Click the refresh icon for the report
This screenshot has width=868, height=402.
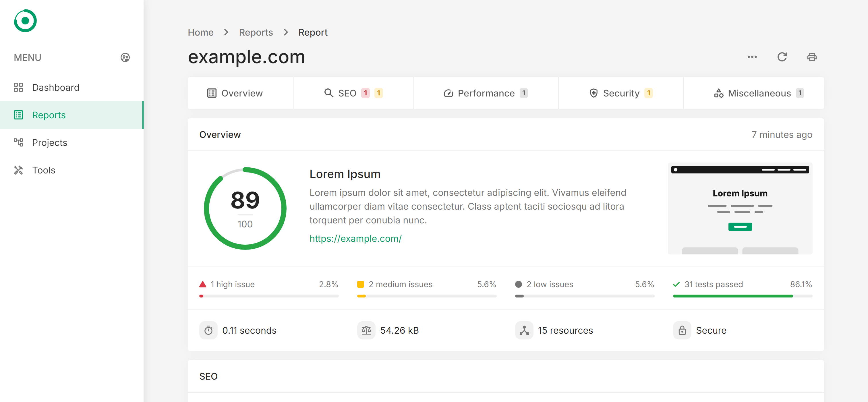coord(782,57)
